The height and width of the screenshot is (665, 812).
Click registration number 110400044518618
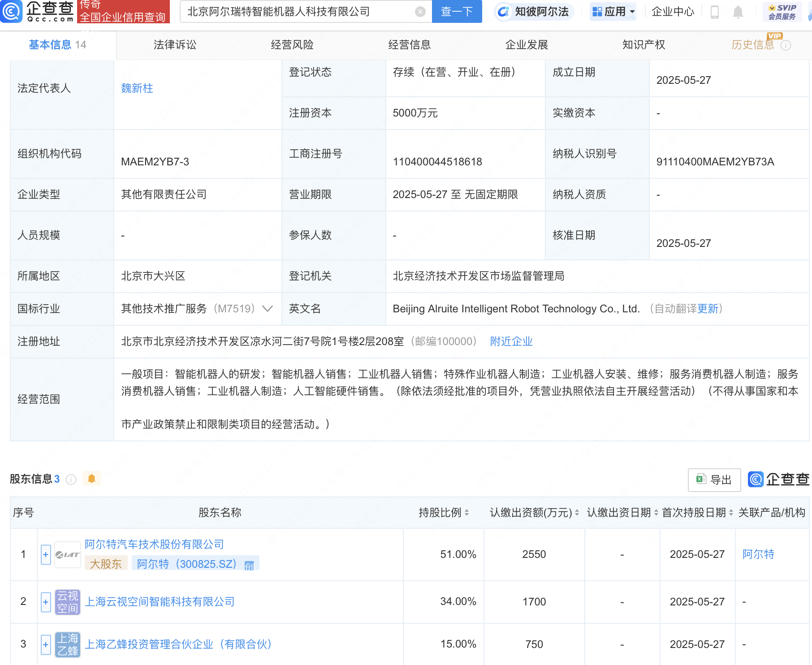[x=437, y=162]
